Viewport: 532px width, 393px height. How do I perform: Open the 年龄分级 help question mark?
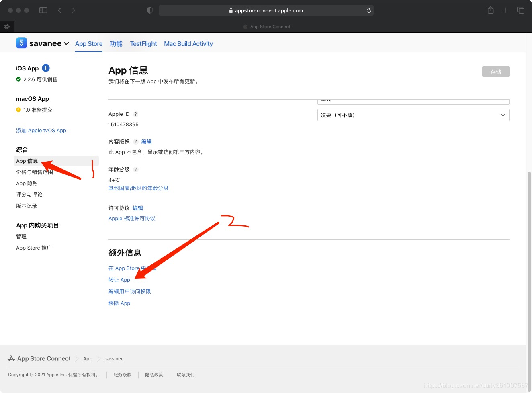[136, 170]
